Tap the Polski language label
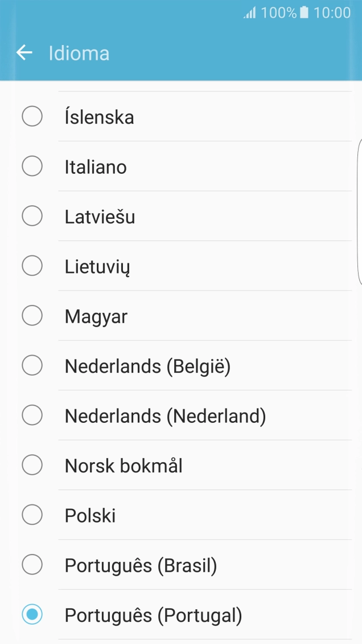Screen dimensions: 362x644 click(90, 516)
